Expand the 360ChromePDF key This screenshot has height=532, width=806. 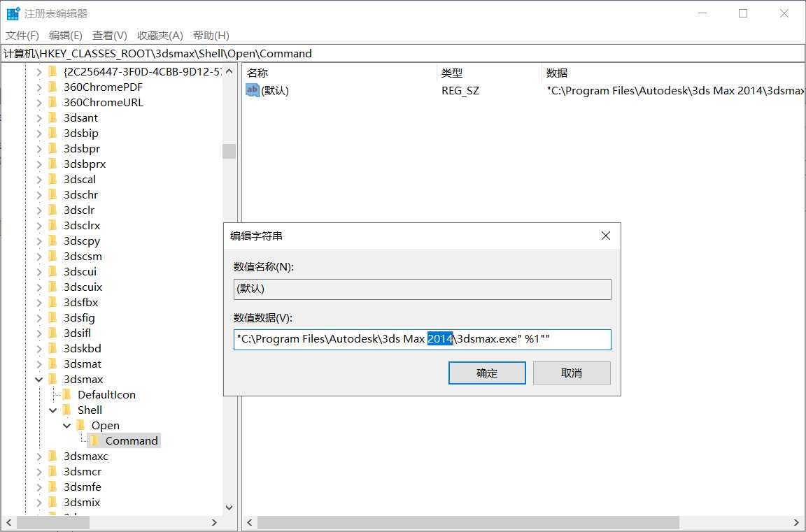point(39,87)
